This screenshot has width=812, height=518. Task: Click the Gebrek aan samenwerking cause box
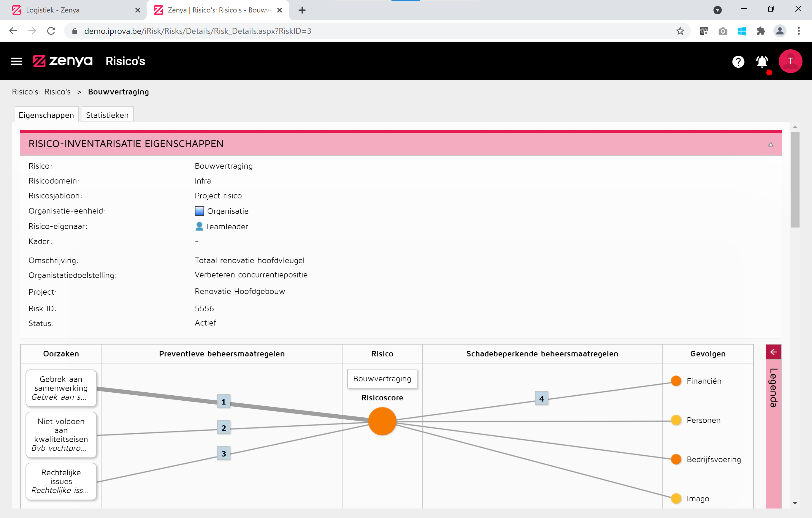point(61,388)
